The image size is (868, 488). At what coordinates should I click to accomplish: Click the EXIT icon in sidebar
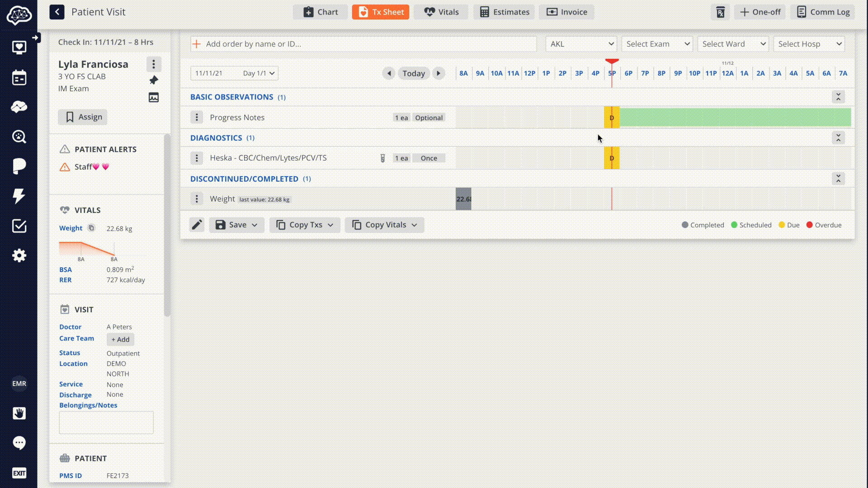pos(19,473)
